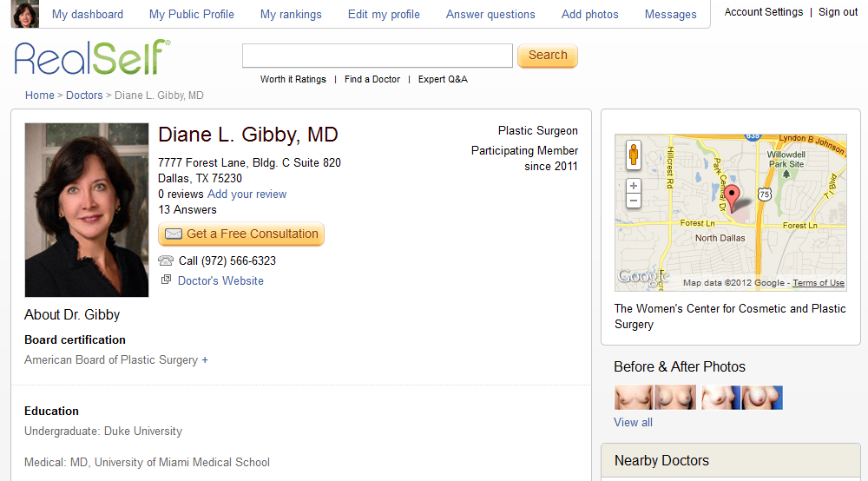
Task: Click Add your review link
Action: pos(247,194)
